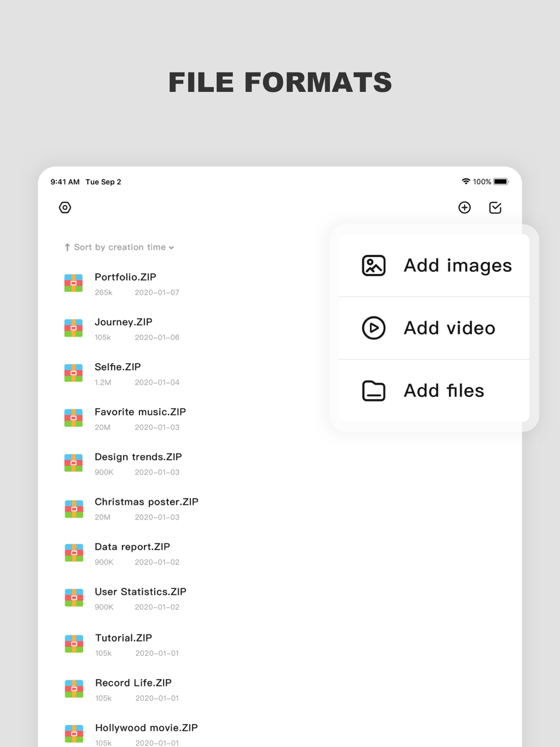Enable multi-select with the checkmark icon
560x747 pixels.
tap(496, 208)
